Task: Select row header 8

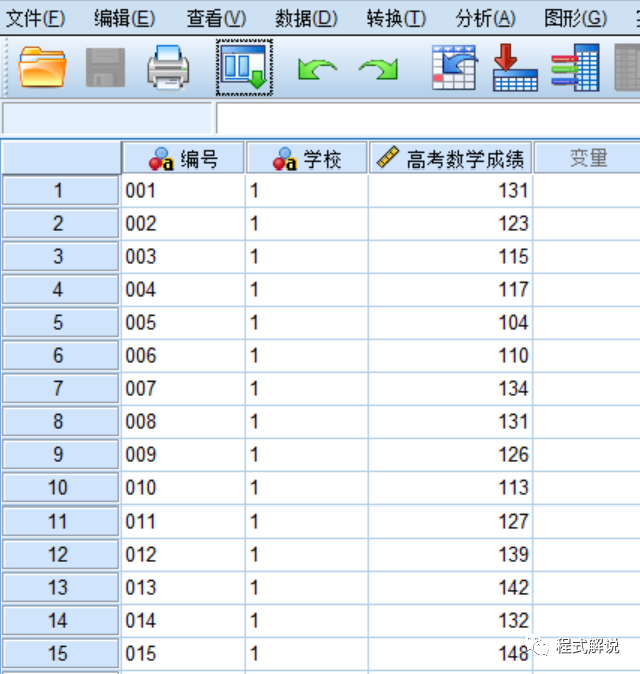Action: pyautogui.click(x=60, y=422)
